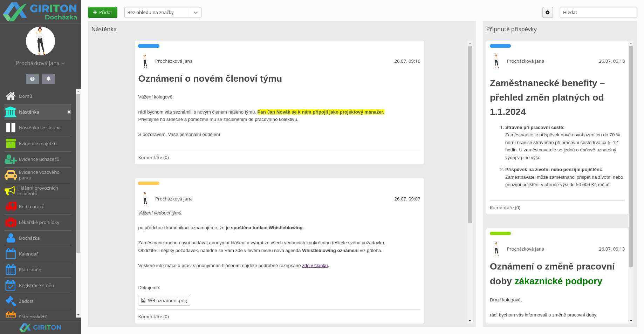
Task: Click sidebar menu scroll down arrow
Action: [78, 315]
